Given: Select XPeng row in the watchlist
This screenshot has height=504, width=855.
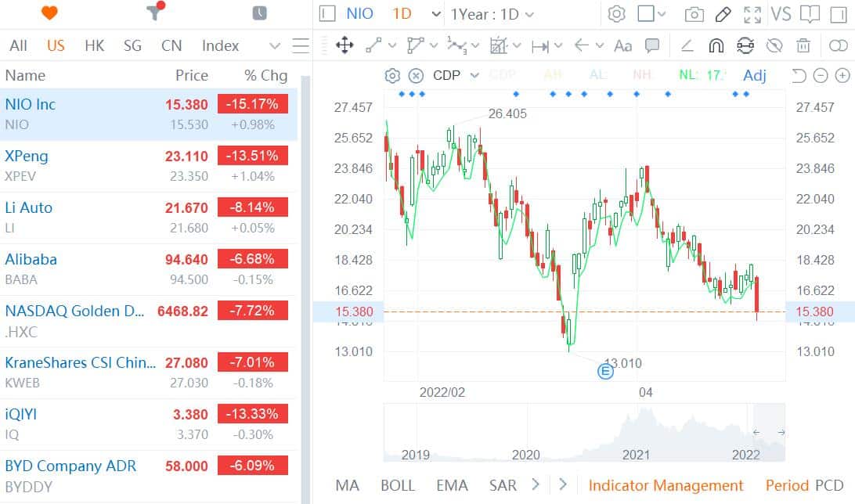Looking at the screenshot, I should pos(149,166).
